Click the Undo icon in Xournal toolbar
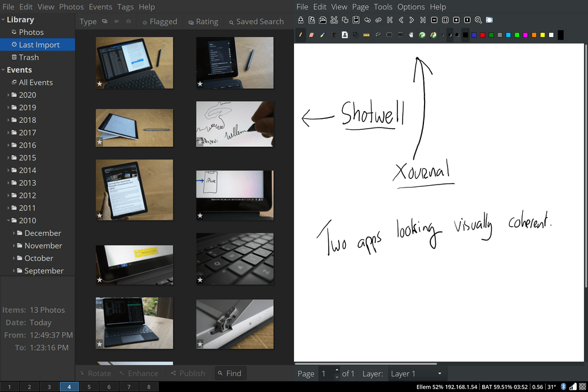This screenshot has height=392, width=588. pyautogui.click(x=367, y=19)
